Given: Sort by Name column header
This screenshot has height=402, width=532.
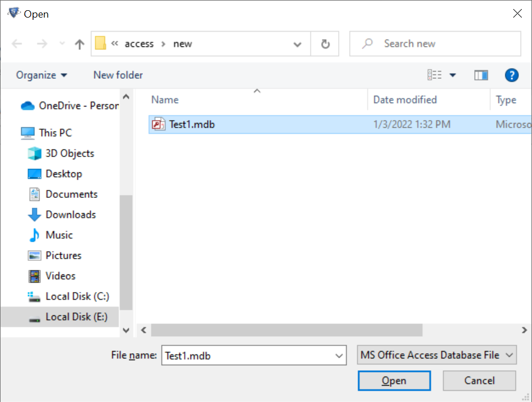Looking at the screenshot, I should 165,100.
